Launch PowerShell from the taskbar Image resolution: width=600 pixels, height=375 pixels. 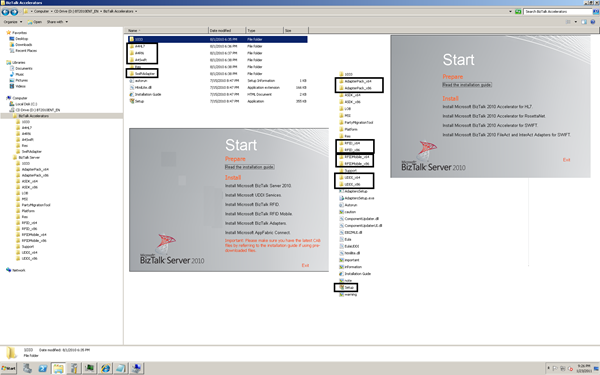(x=43, y=368)
